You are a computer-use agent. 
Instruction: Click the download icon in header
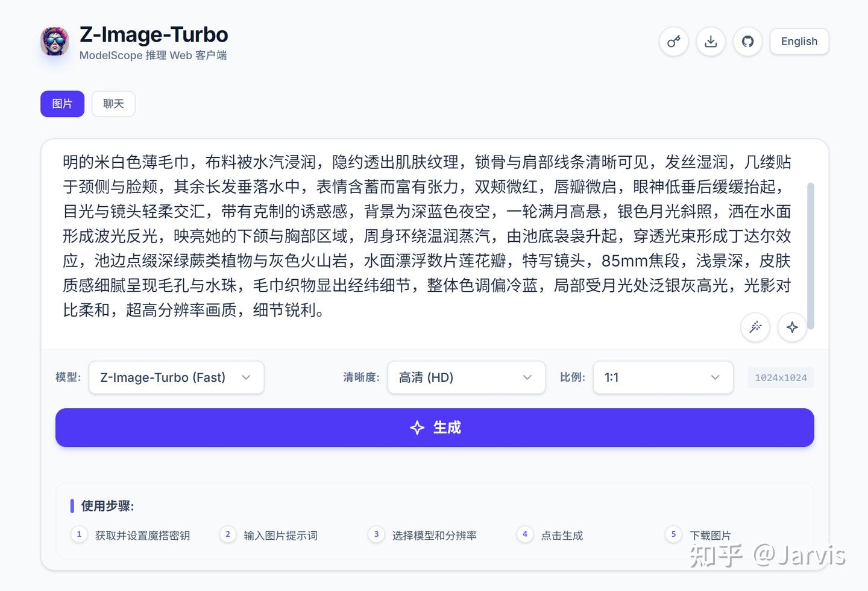click(x=711, y=42)
